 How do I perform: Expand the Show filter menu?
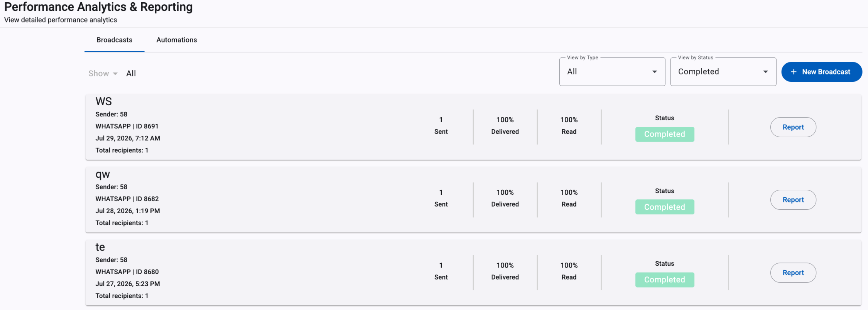coord(103,73)
